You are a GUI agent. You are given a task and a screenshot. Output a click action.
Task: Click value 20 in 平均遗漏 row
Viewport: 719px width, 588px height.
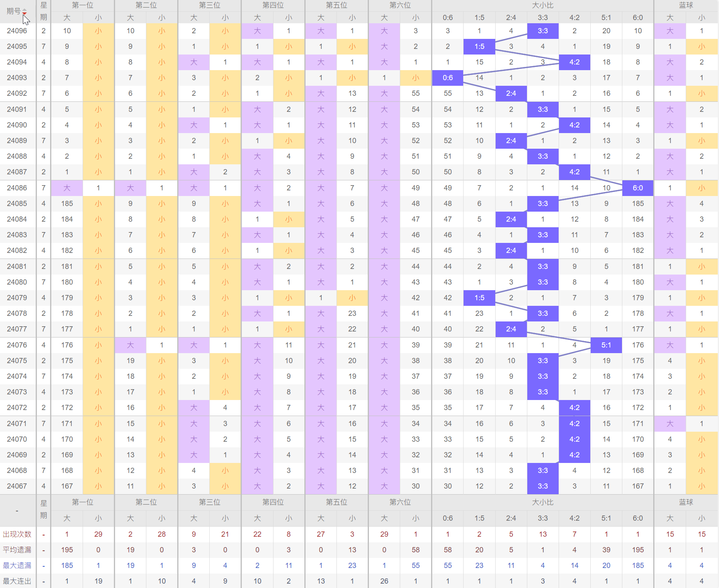tap(479, 550)
